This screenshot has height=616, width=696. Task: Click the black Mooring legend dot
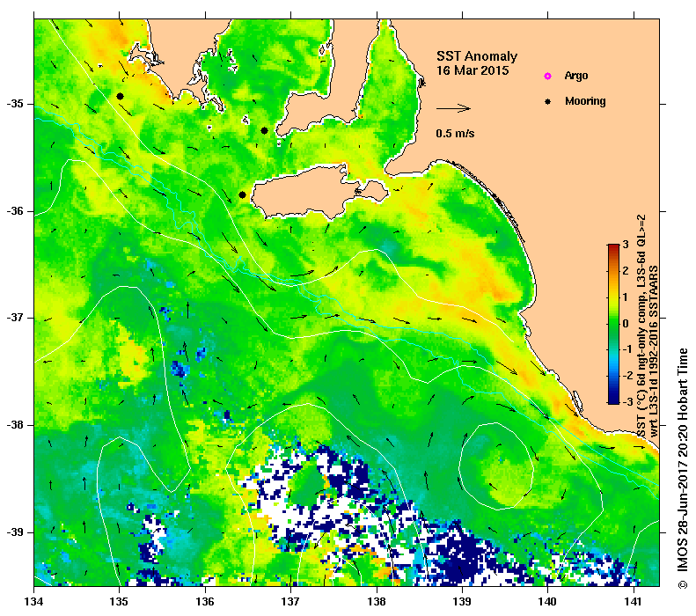click(x=548, y=101)
